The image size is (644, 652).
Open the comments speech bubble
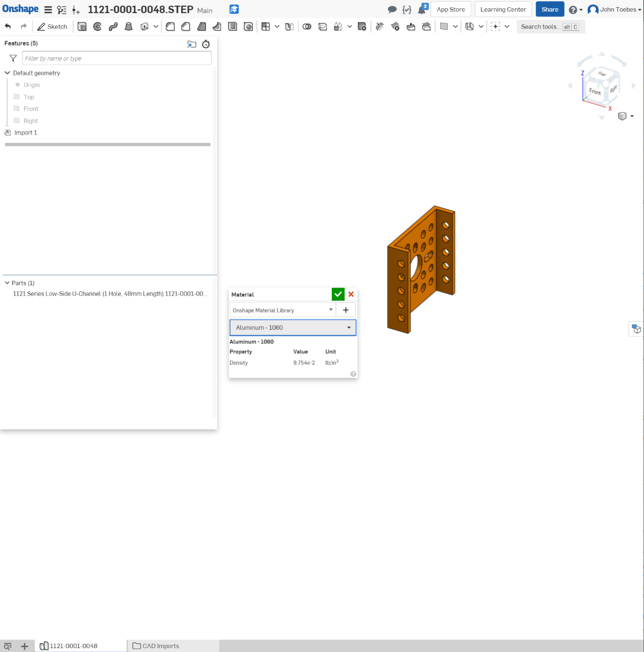392,9
